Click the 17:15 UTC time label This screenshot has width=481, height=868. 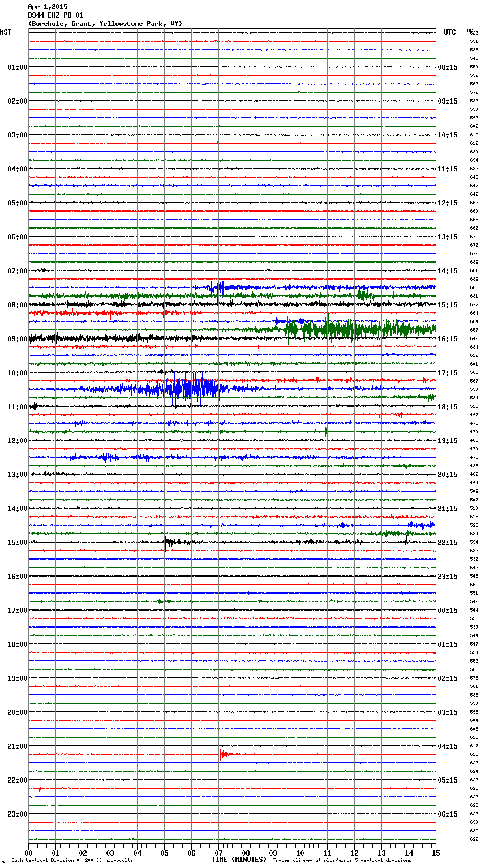pyautogui.click(x=448, y=373)
